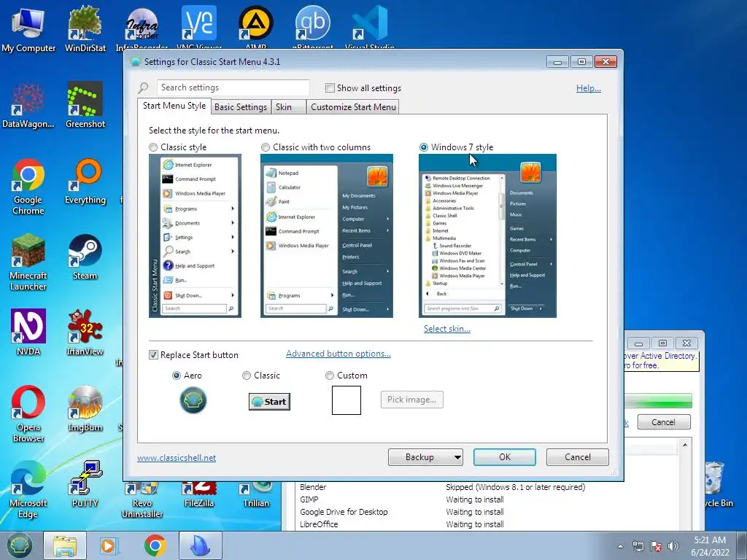Choose the Aero start button option
Viewport: 747px width, 560px height.
click(x=177, y=376)
